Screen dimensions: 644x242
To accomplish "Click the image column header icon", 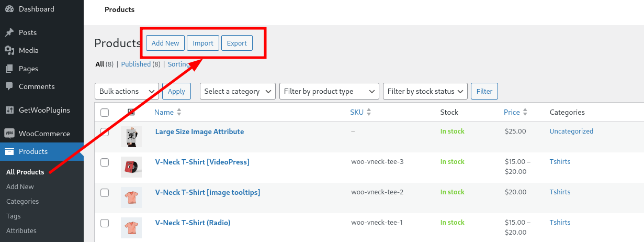I will [131, 112].
